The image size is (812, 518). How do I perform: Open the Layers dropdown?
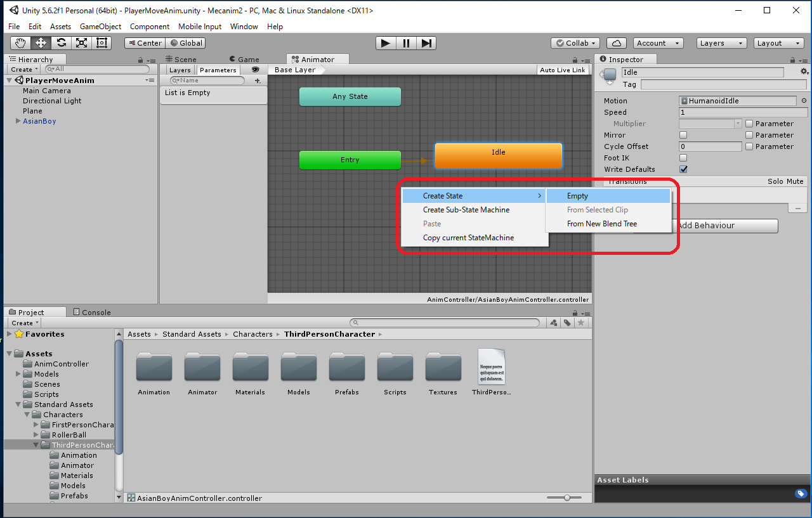(x=721, y=43)
